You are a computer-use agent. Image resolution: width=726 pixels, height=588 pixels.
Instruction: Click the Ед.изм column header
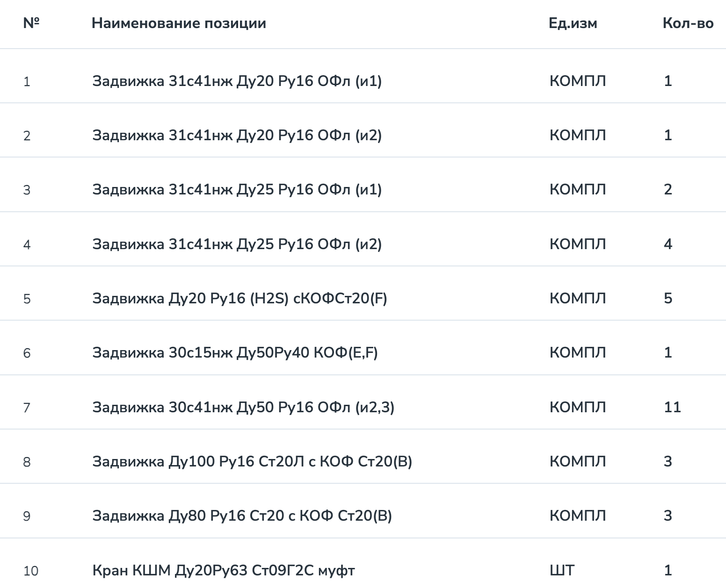(573, 23)
